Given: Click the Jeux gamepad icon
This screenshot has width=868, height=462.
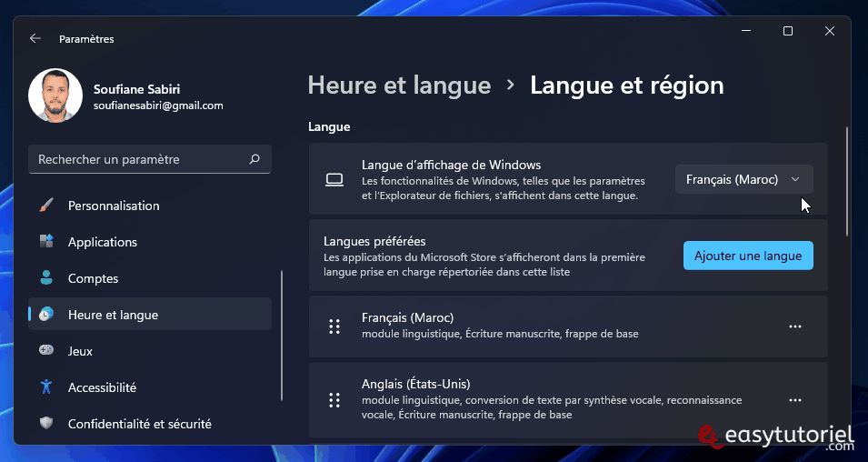Looking at the screenshot, I should [x=46, y=351].
